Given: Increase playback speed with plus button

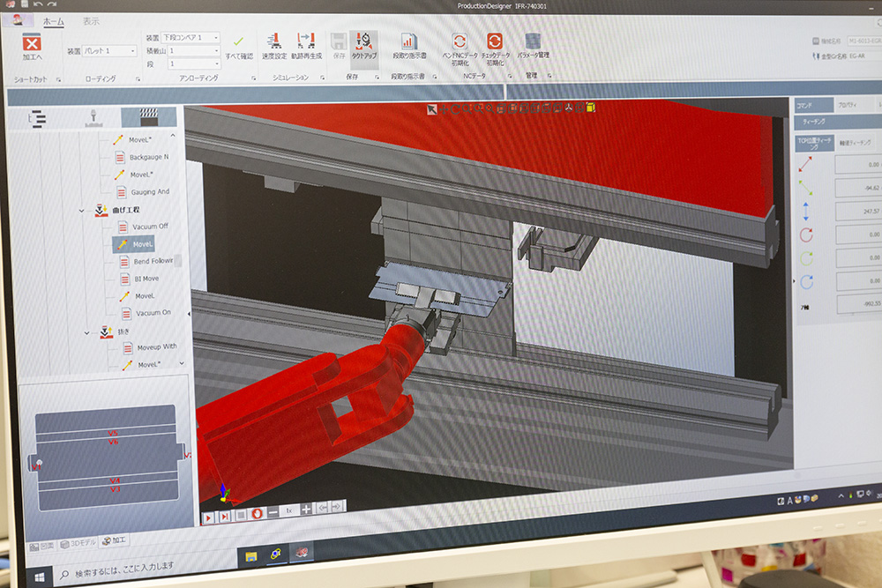Looking at the screenshot, I should [306, 510].
